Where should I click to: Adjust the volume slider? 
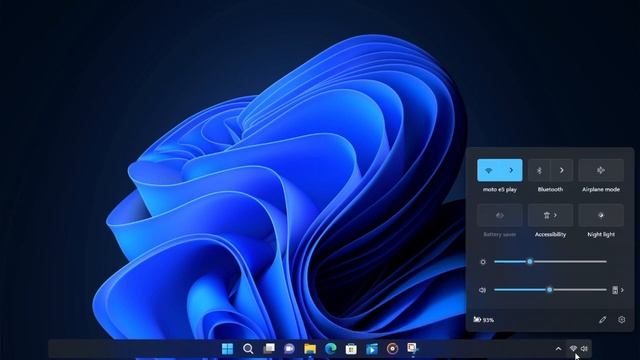point(550,290)
